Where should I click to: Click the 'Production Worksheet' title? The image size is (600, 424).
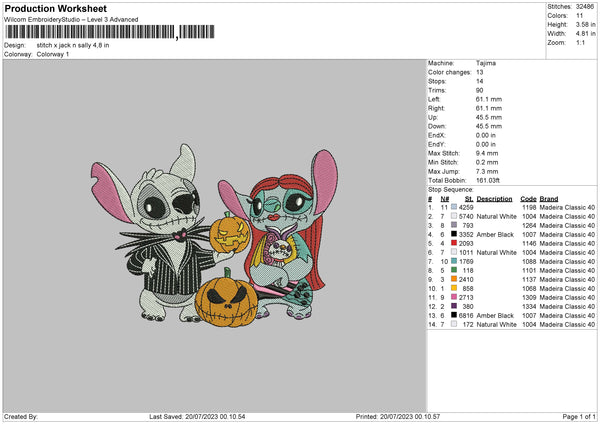(x=55, y=8)
